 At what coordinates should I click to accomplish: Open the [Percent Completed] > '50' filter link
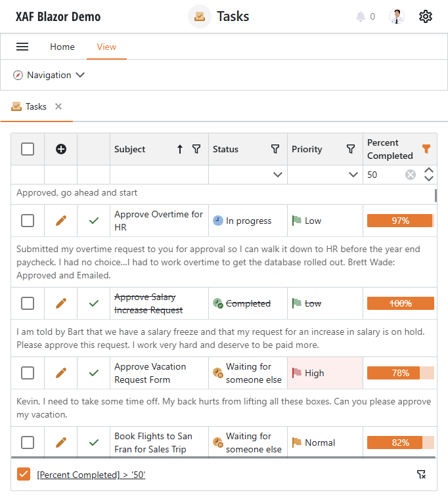pos(91,475)
